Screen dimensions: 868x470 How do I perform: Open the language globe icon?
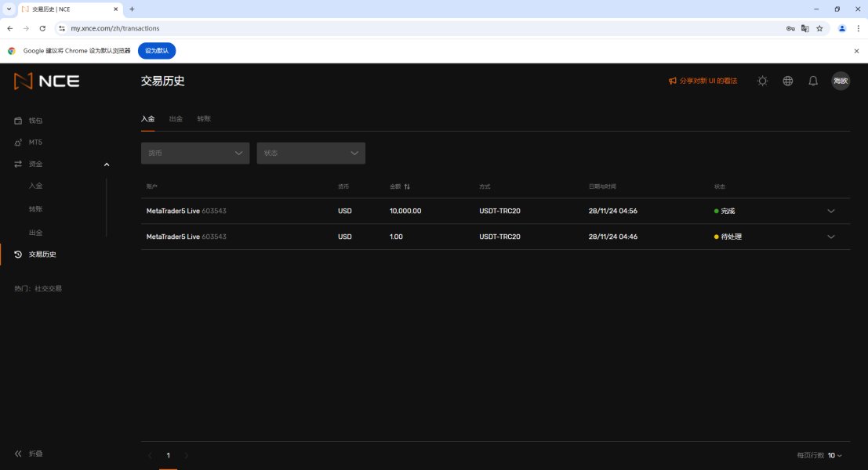coord(788,81)
